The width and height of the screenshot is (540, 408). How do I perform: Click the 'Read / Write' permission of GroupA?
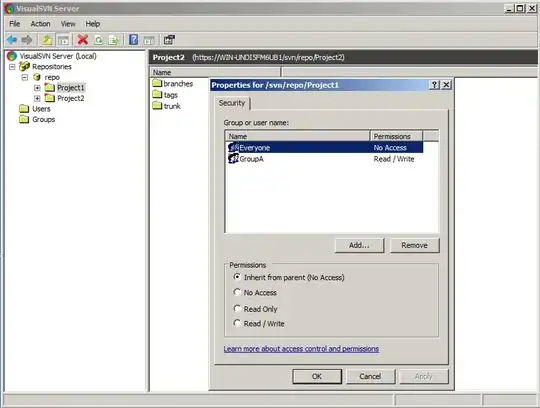pos(394,159)
